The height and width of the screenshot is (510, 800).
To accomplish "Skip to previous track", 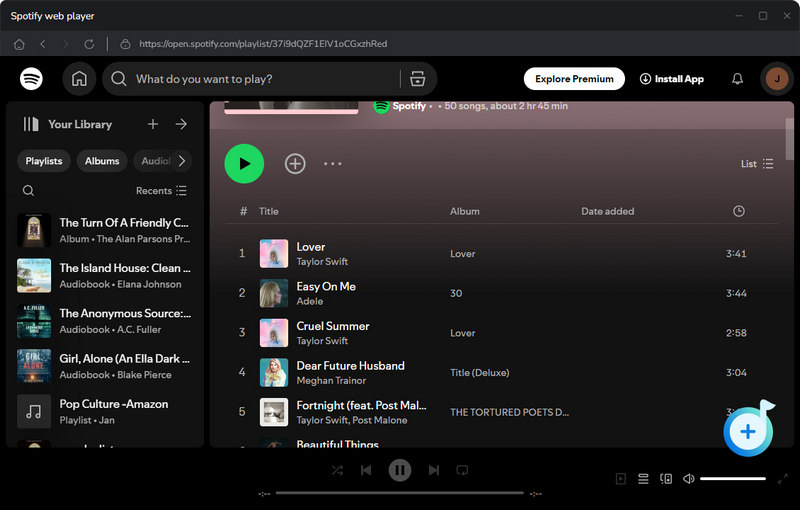I will [x=366, y=470].
